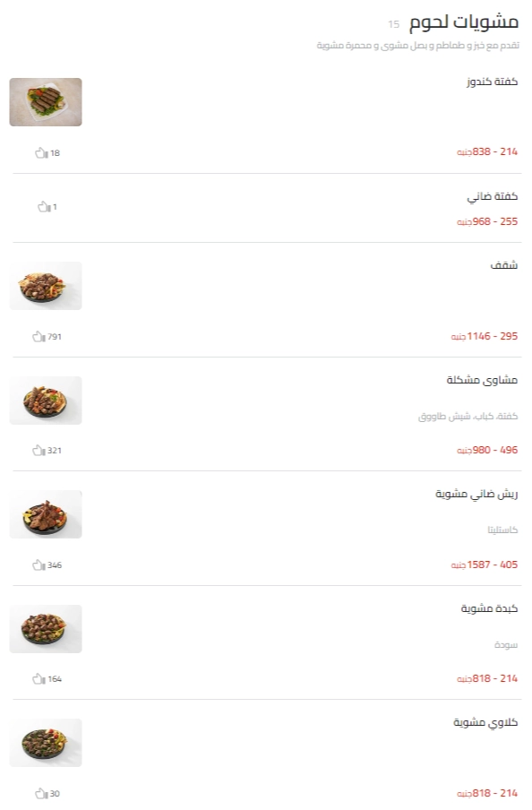Open the كبدة مشوية dish image
The image size is (532, 810).
click(x=46, y=629)
